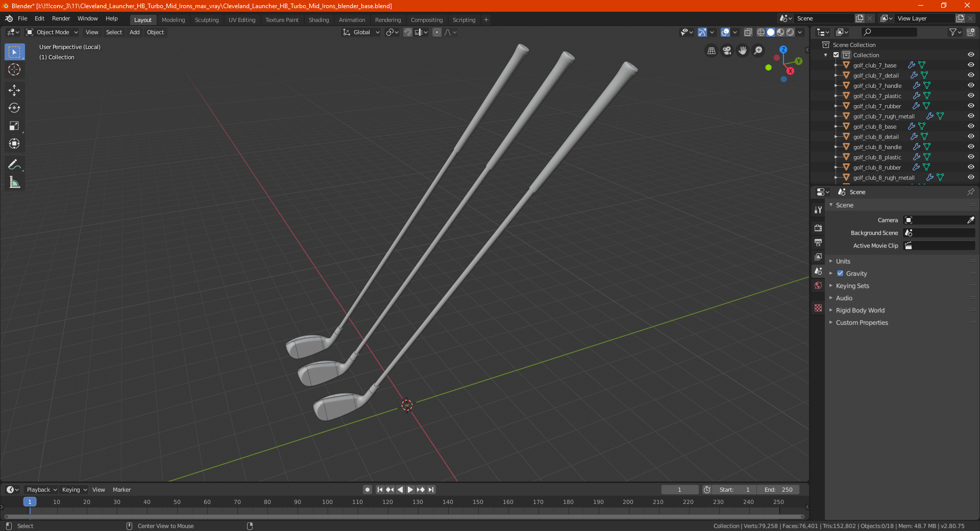980x531 pixels.
Task: Toggle camera view icon in viewport
Action: [727, 51]
